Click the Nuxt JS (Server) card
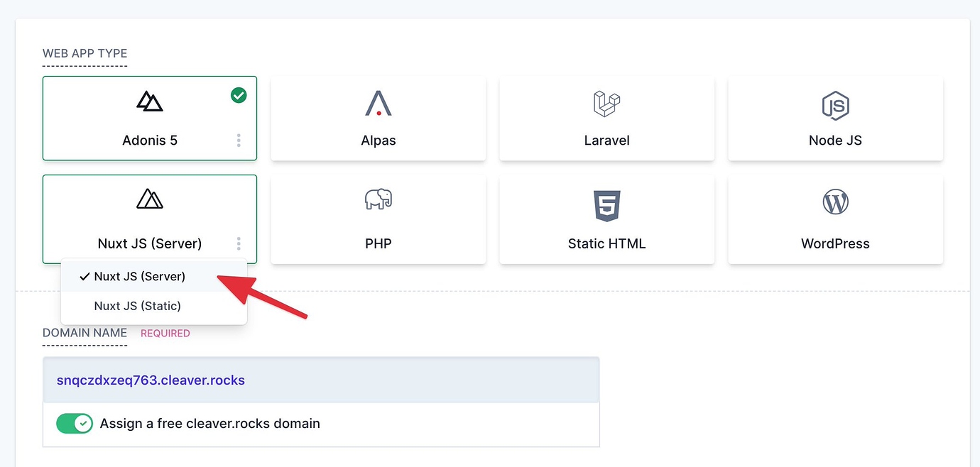Image resolution: width=980 pixels, height=467 pixels. click(149, 219)
